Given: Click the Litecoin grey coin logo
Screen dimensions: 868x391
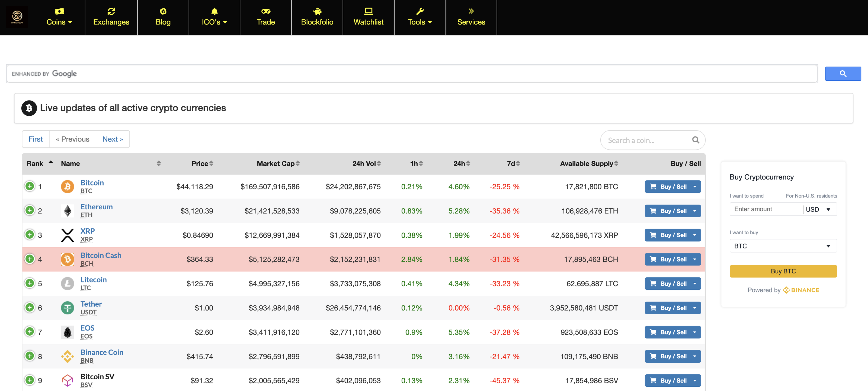Looking at the screenshot, I should pyautogui.click(x=68, y=283).
